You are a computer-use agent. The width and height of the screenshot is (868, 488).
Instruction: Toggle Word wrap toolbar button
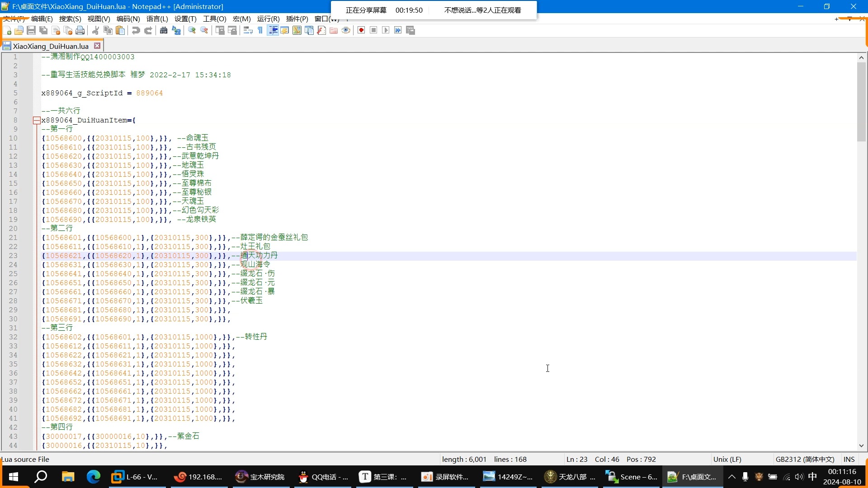pos(248,30)
